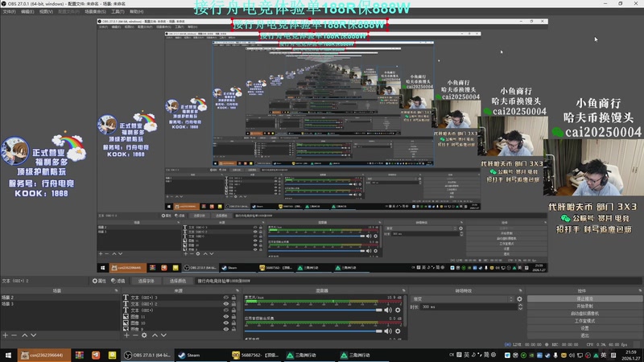This screenshot has height=362, width=644.
Task: Open the second mixer channel's settings gear
Action: pos(398,331)
